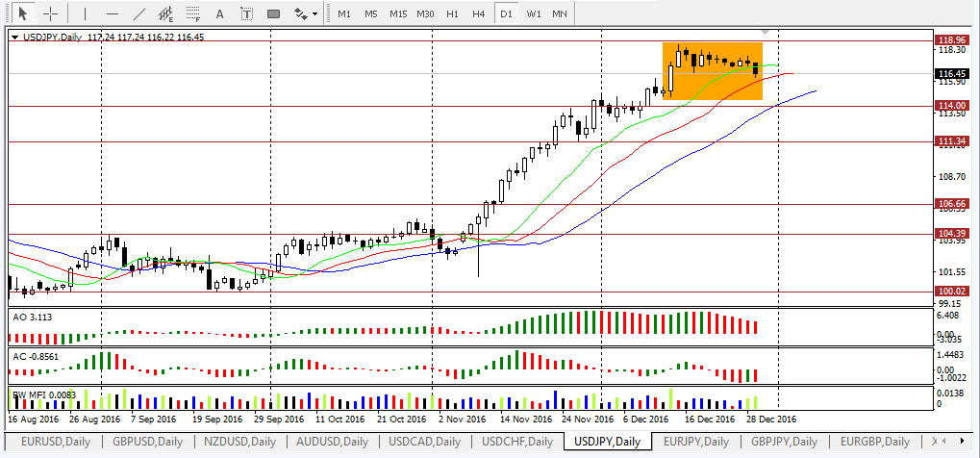This screenshot has width=980, height=458.
Task: Open the GBPJPY,Daily chart tab
Action: pos(785,442)
